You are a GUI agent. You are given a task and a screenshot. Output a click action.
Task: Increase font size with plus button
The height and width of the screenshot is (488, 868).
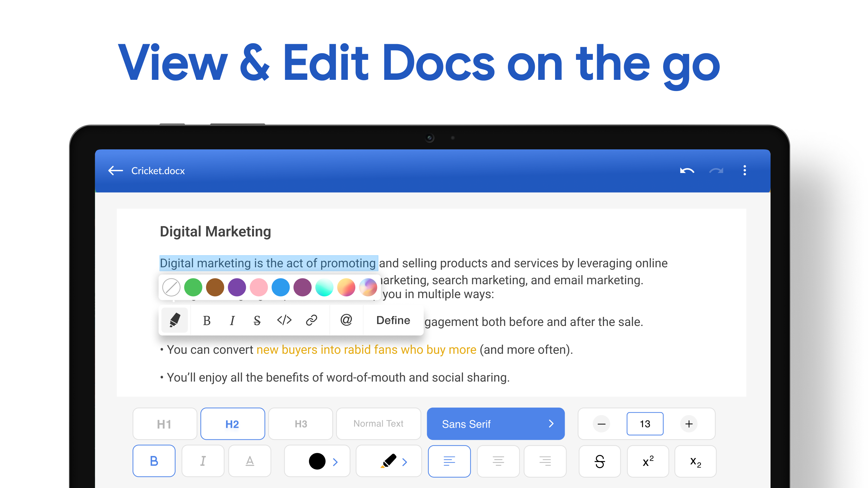pyautogui.click(x=689, y=424)
